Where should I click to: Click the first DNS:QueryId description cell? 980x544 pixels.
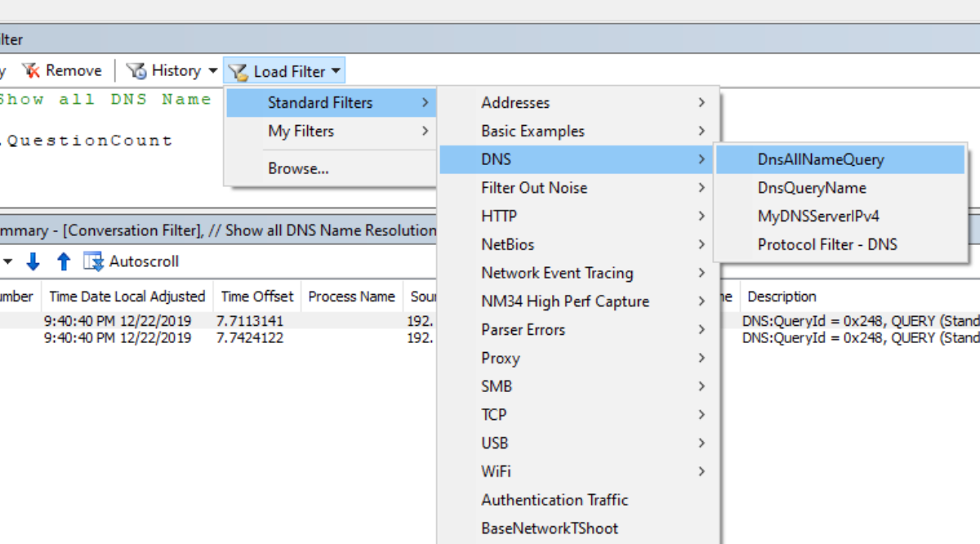coord(861,321)
